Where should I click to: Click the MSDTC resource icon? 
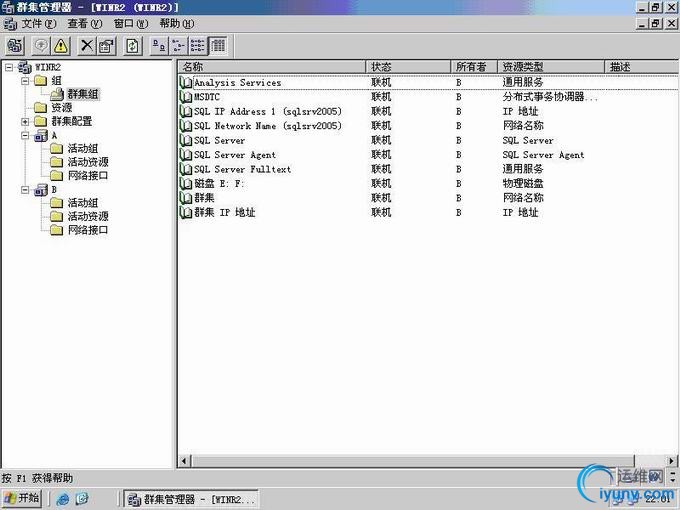(186, 97)
